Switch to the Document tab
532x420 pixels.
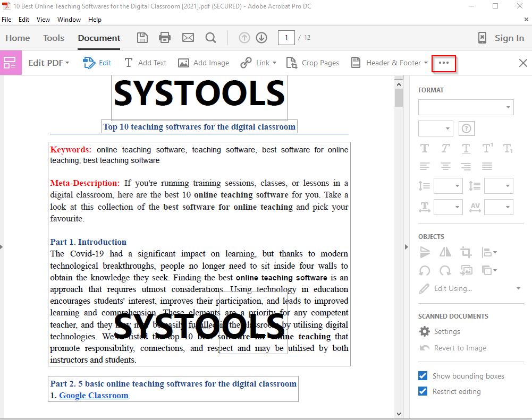click(x=99, y=38)
